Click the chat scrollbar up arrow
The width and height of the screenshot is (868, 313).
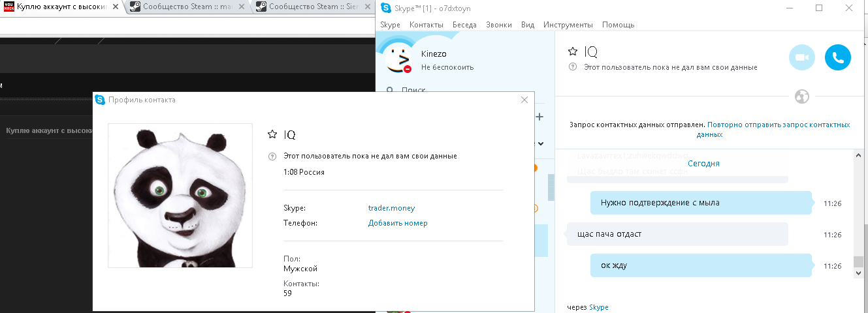coord(858,155)
